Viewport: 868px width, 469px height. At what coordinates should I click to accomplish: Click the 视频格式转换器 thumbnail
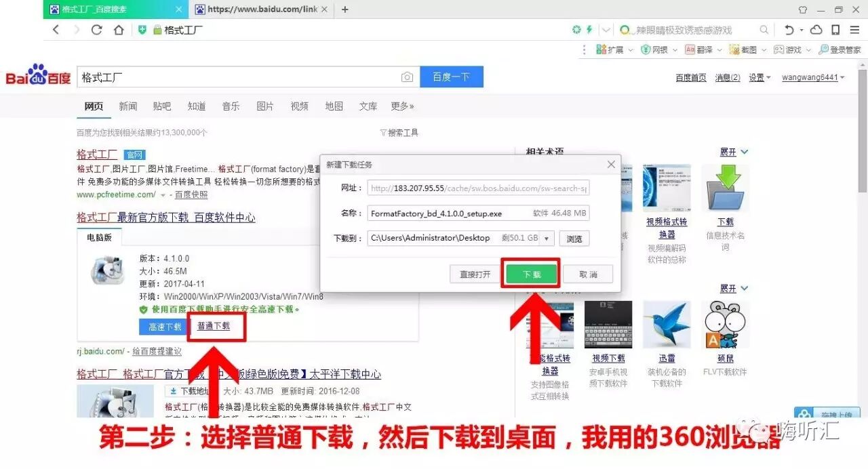[667, 188]
